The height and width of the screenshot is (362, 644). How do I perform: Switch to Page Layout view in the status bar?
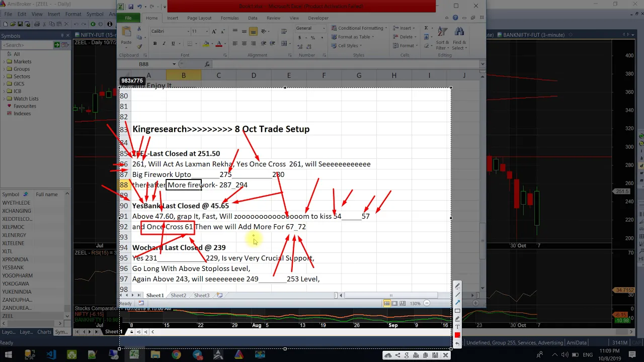(395, 303)
